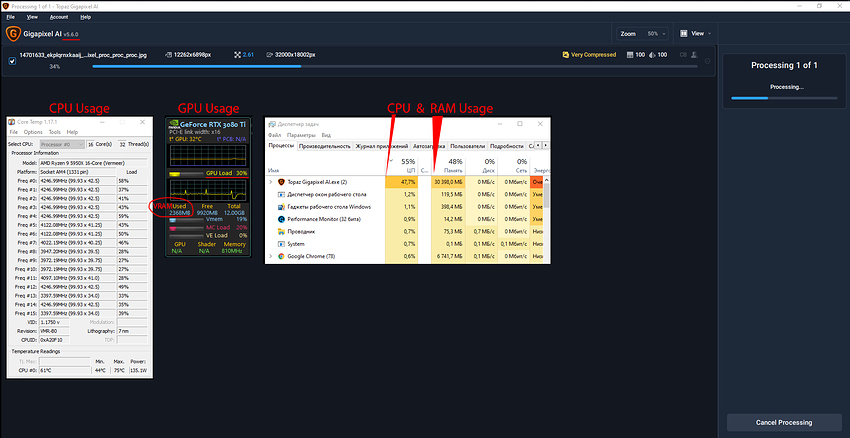
Task: Click the Freq #15 load value 39%
Action: click(x=132, y=313)
